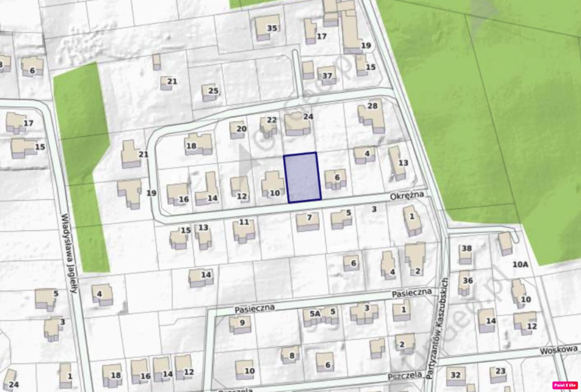
Task: Click the Okrężna street label
Action: click(x=407, y=196)
